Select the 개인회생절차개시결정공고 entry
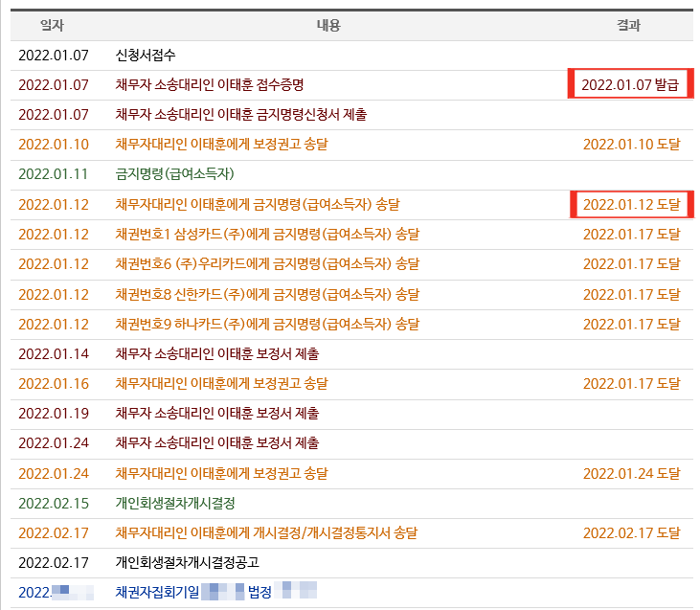This screenshot has height=610, width=700. click(187, 563)
